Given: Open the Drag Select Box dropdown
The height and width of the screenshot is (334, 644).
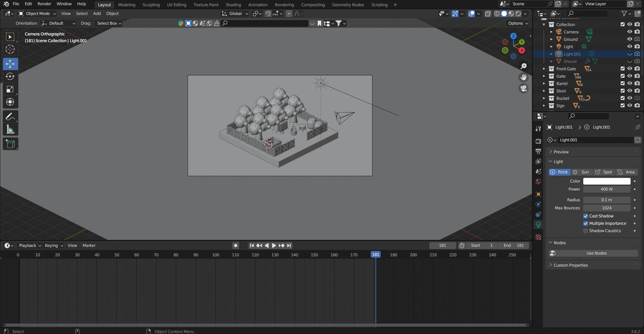Looking at the screenshot, I should coord(108,23).
